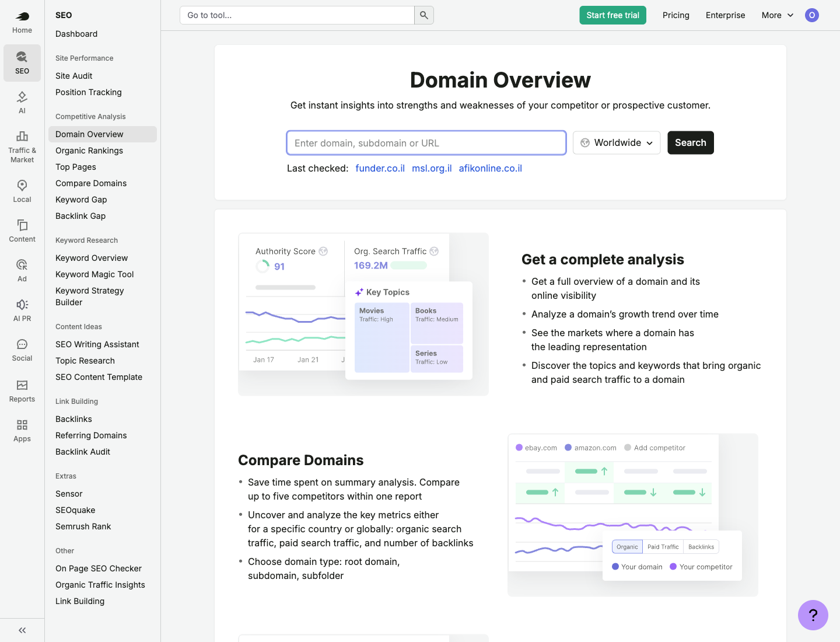The width and height of the screenshot is (840, 642).
Task: Open the purple help question-mark button
Action: (813, 615)
